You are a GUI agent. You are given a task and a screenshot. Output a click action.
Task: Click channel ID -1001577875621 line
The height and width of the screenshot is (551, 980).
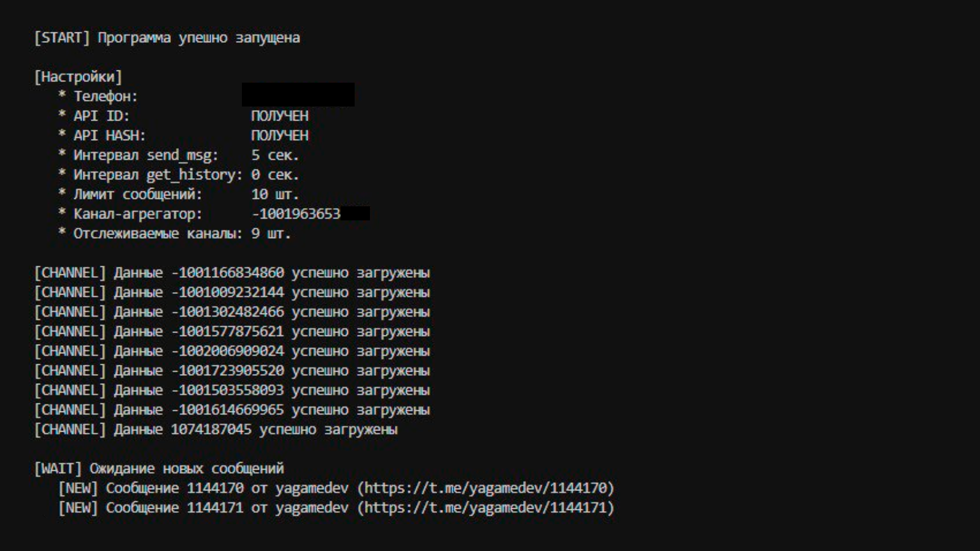[x=232, y=331]
